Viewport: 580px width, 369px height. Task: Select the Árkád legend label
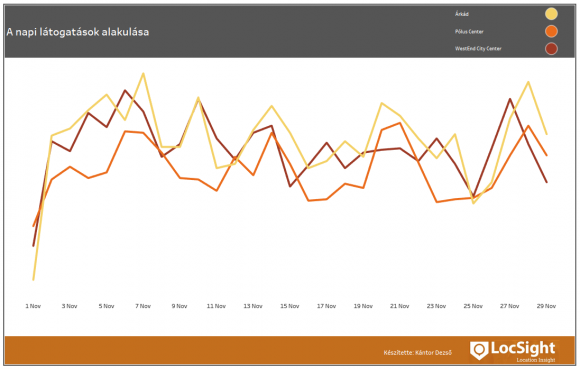pos(462,14)
